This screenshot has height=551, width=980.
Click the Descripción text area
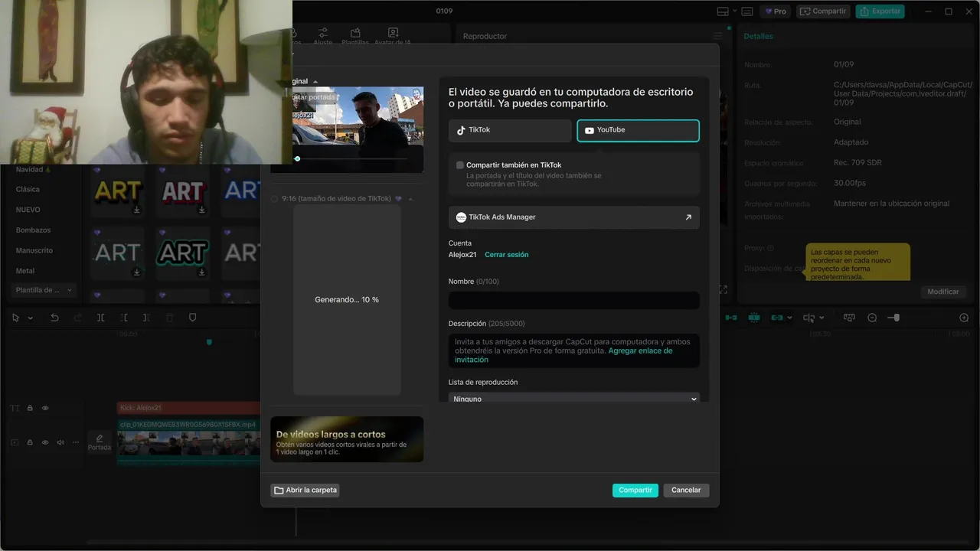(x=574, y=350)
